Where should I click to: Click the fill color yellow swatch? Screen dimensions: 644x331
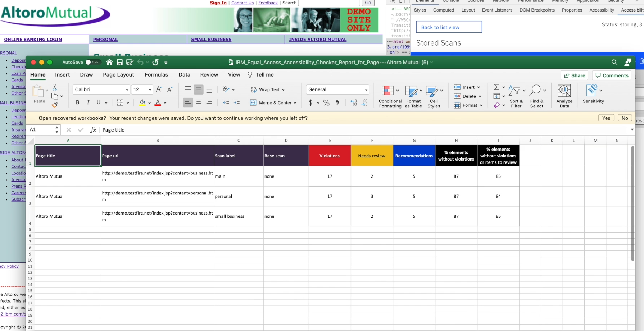pos(142,103)
